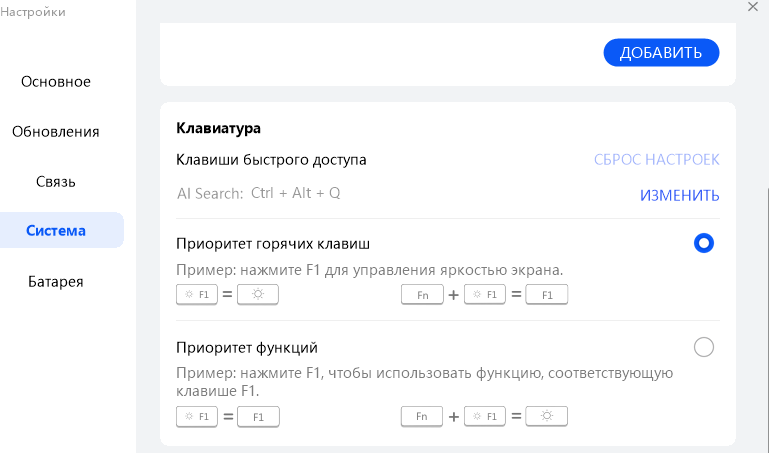The height and width of the screenshot is (453, 769).
Task: Select the Приоритет горячих клавиш radio button
Action: (704, 243)
